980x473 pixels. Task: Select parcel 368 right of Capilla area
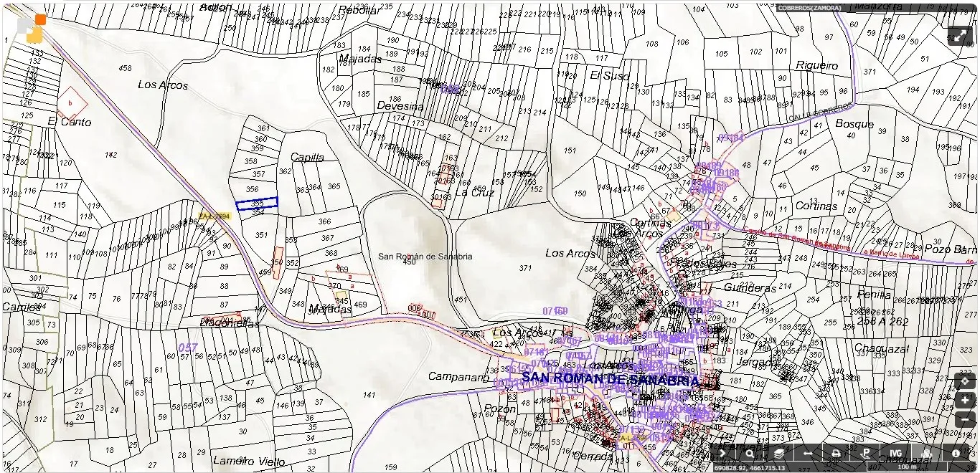330,253
